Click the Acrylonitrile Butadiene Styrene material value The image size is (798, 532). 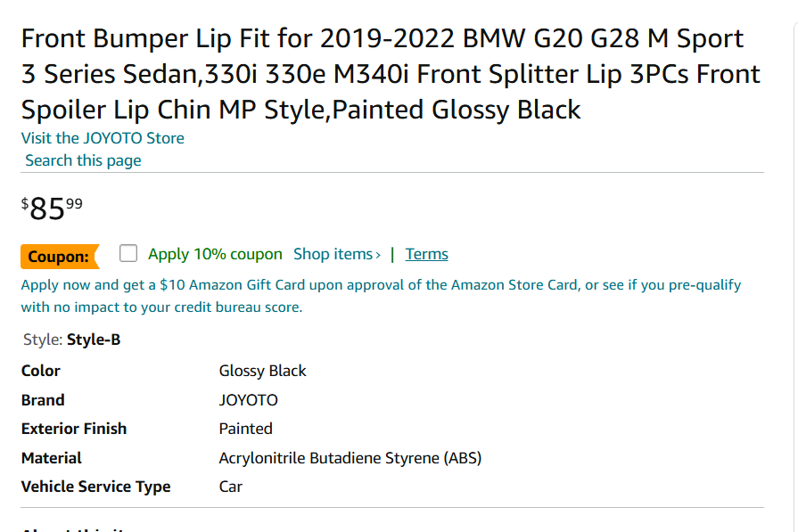(x=350, y=458)
